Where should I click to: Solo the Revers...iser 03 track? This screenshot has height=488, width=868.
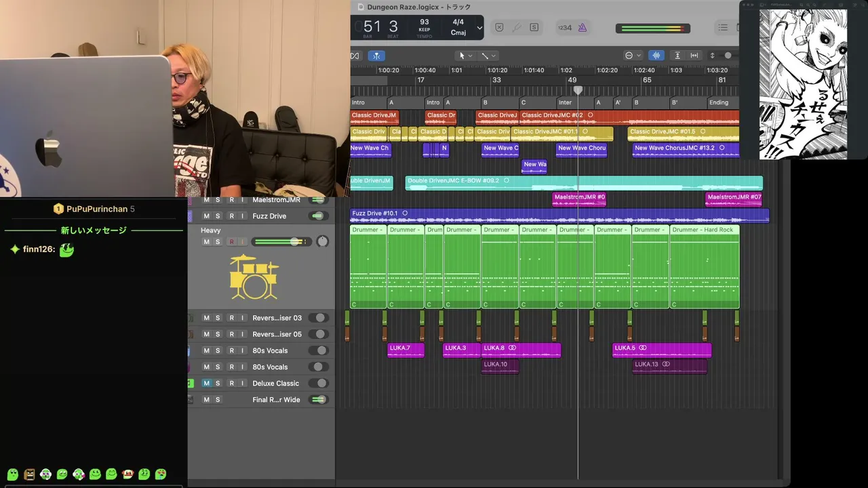[218, 318]
